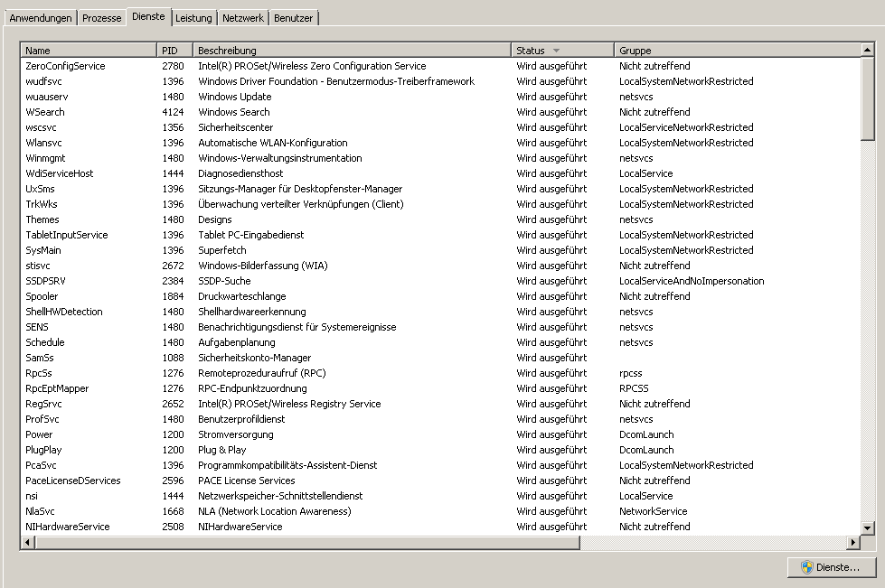Screen dimensions: 885x588
Task: Click the Windows Update description
Action: [235, 97]
